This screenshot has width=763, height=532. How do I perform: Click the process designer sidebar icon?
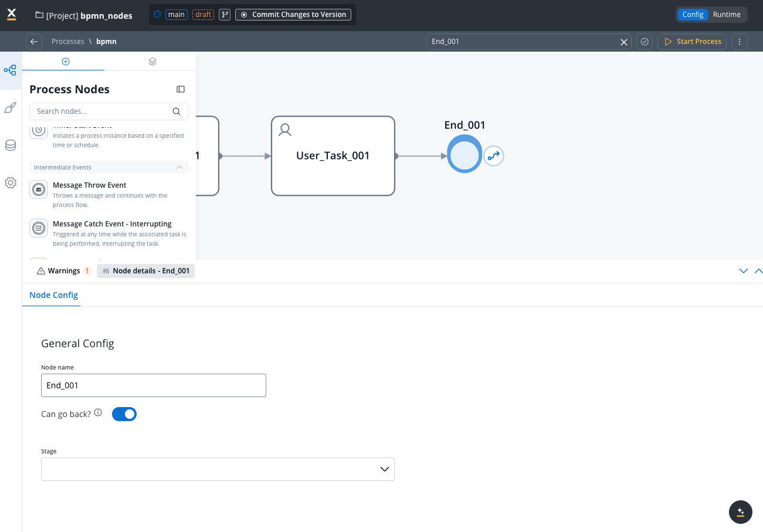pyautogui.click(x=10, y=70)
